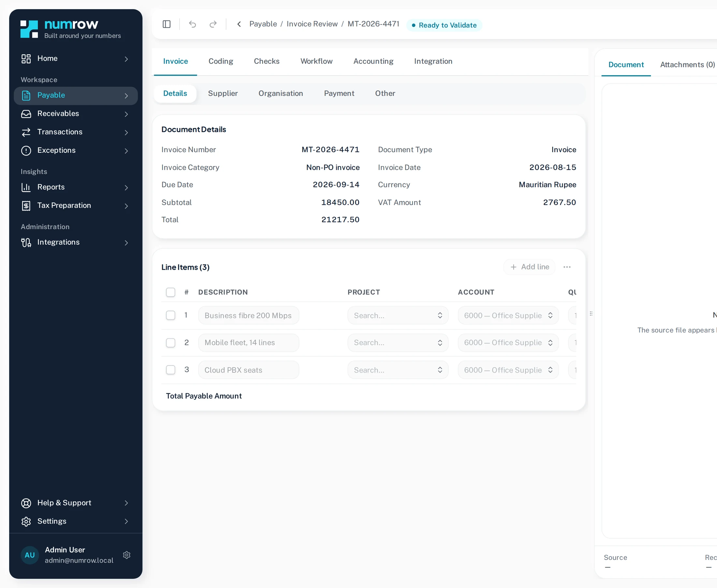Open Home dashboard icon in sidebar

coord(26,59)
